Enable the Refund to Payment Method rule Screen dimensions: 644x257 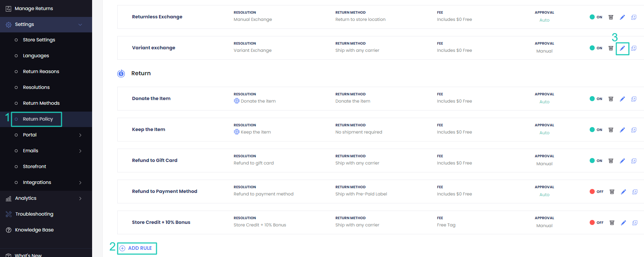click(x=596, y=192)
